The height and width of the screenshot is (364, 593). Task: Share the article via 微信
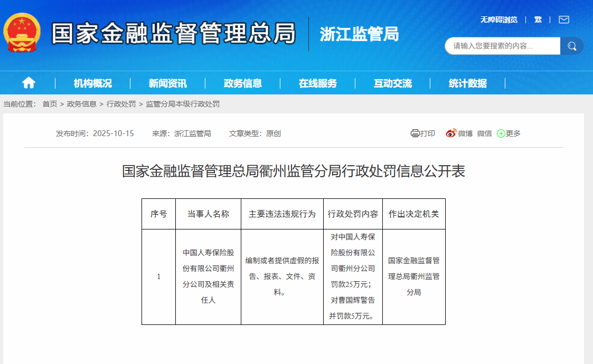pos(484,133)
